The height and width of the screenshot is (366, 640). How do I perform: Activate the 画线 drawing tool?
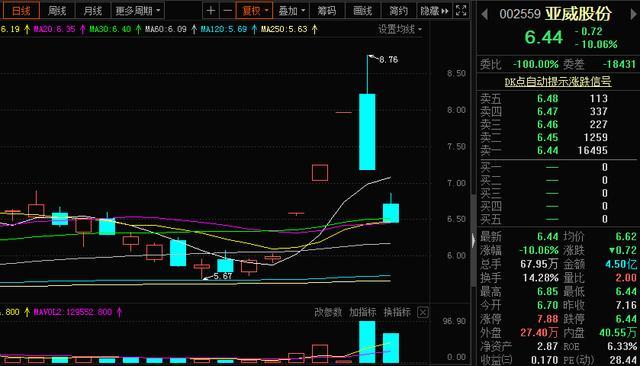coord(362,11)
